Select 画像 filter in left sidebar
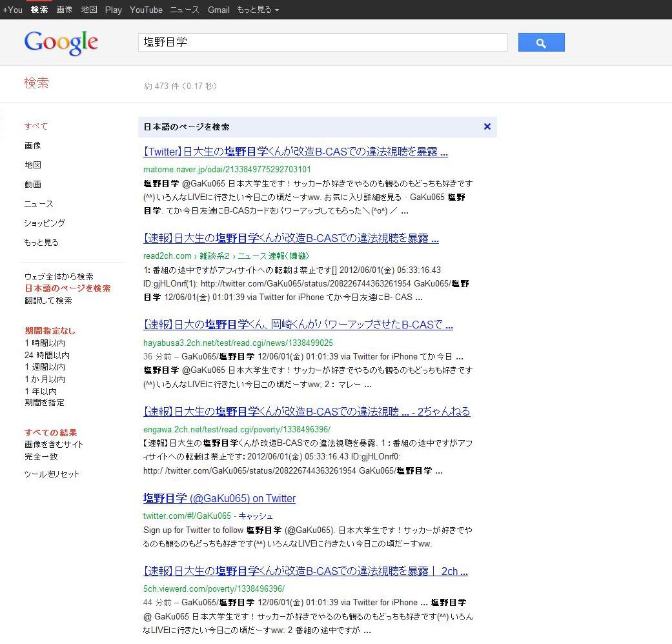 click(x=32, y=146)
